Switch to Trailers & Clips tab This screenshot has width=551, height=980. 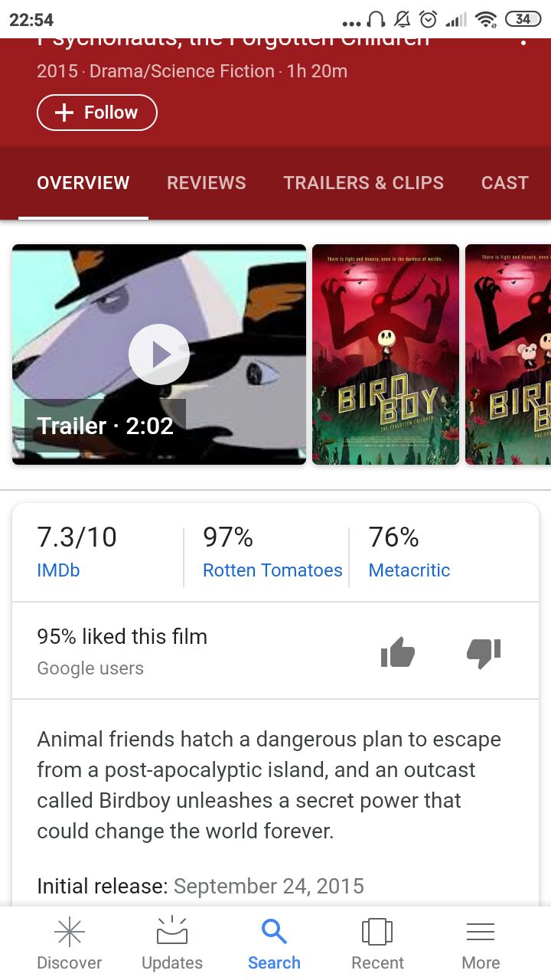click(364, 183)
